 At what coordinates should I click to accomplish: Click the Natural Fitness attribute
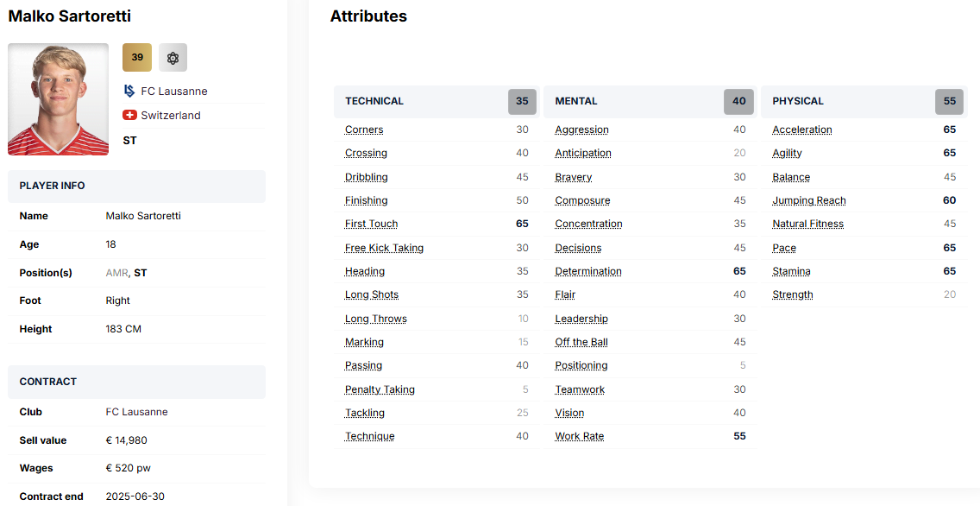click(x=807, y=224)
